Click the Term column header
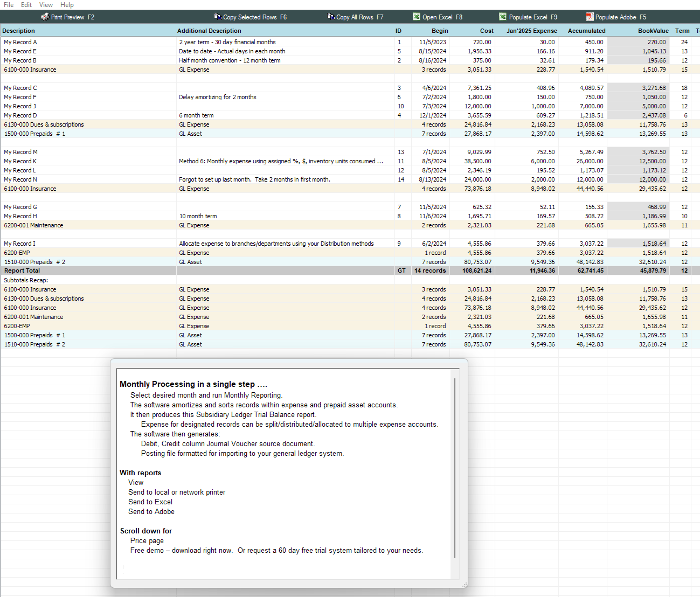This screenshot has height=597, width=700. 682,31
